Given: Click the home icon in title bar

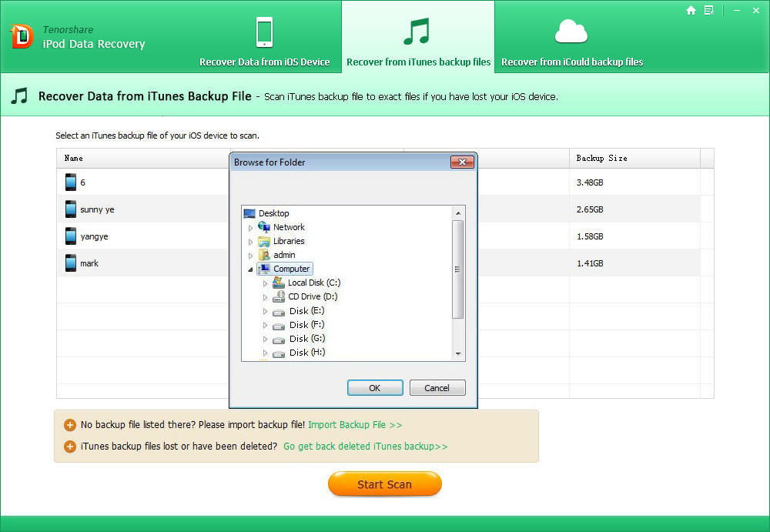Looking at the screenshot, I should click(x=691, y=11).
